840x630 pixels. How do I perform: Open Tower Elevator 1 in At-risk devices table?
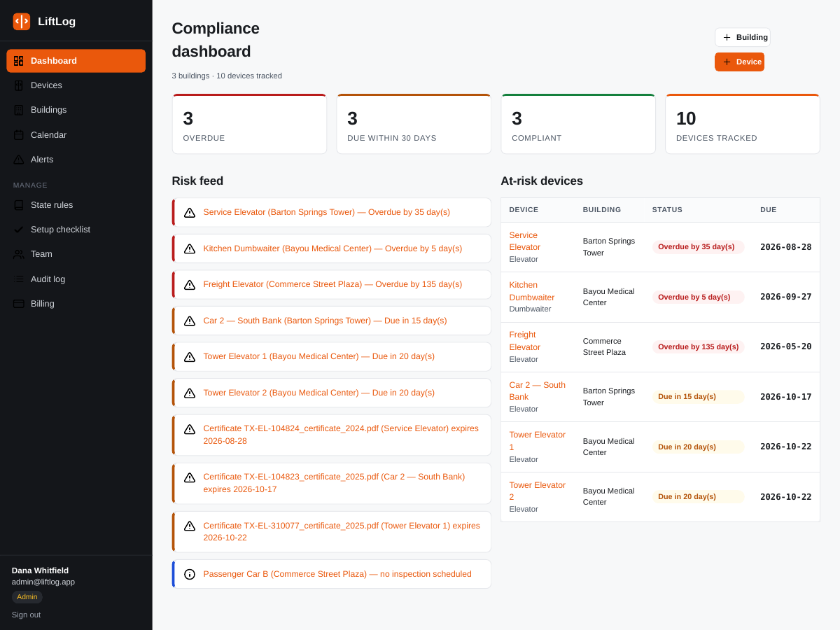click(x=538, y=441)
